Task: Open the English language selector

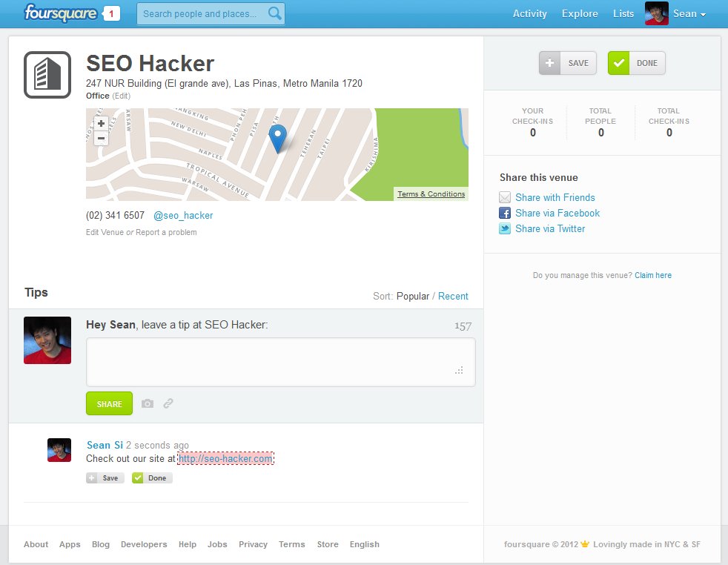Action: tap(364, 544)
